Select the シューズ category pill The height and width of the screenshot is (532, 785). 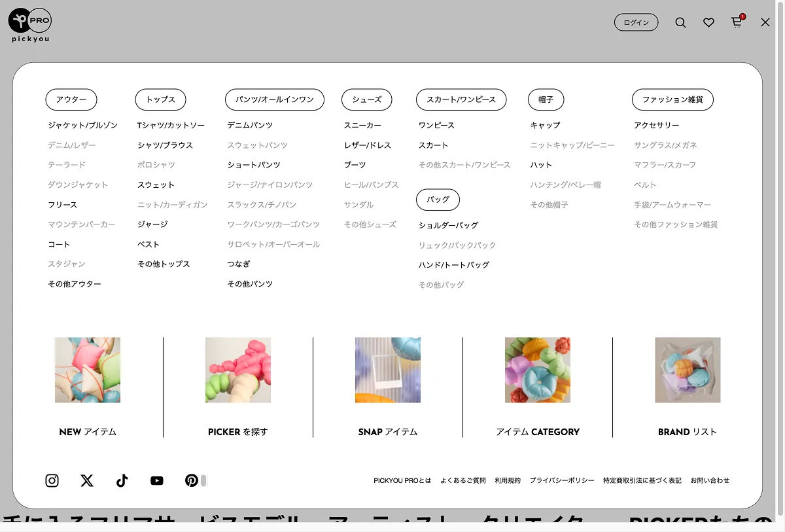pyautogui.click(x=367, y=99)
